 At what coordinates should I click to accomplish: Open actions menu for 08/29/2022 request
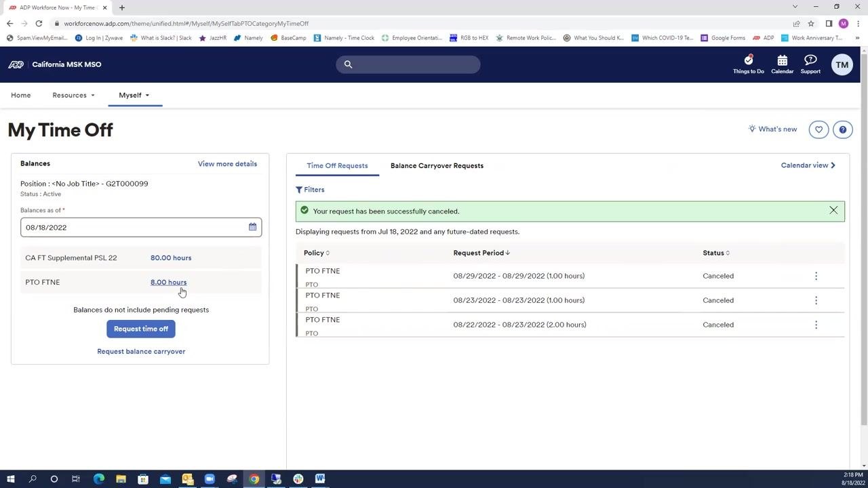[x=816, y=276]
